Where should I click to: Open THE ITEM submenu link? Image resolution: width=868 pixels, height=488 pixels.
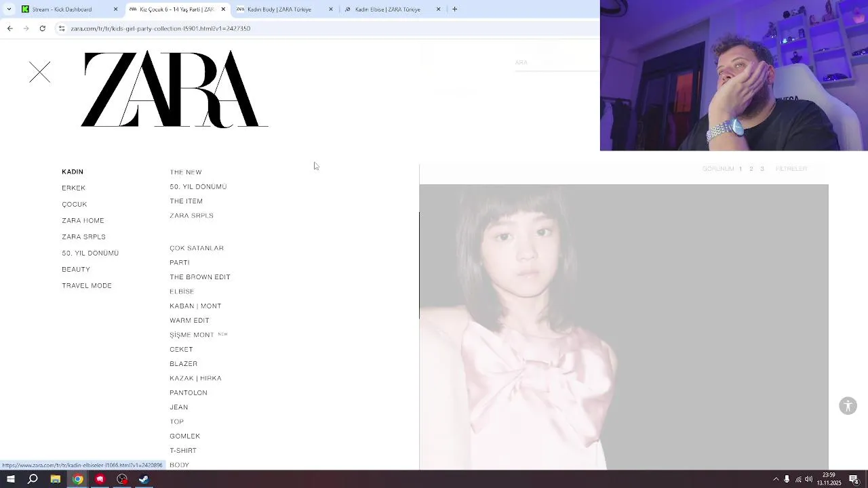[x=186, y=201]
